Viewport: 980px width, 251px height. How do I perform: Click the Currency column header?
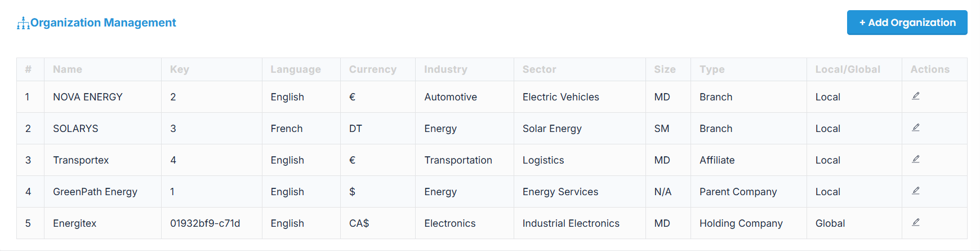click(373, 69)
